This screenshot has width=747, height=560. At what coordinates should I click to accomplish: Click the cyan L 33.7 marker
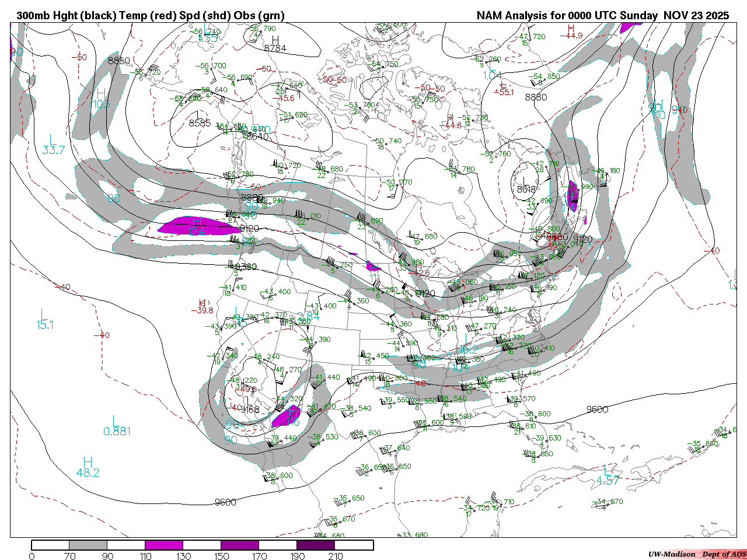tap(53, 145)
